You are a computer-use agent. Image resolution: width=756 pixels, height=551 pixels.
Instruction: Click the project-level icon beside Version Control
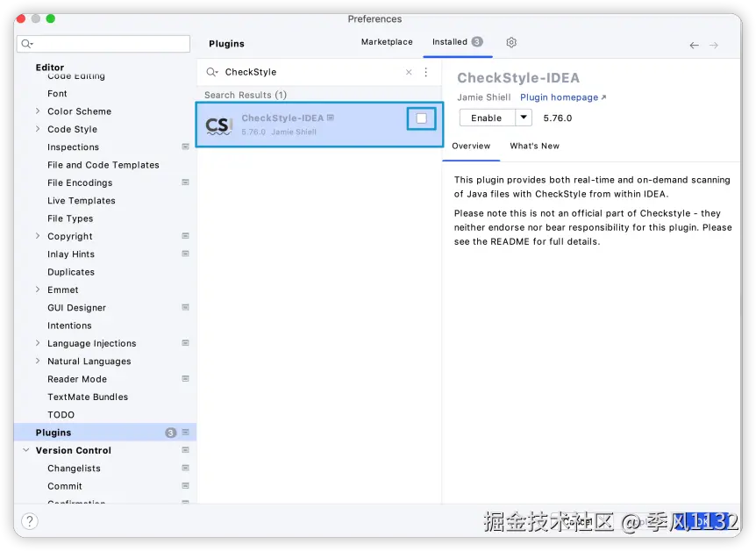pos(185,450)
